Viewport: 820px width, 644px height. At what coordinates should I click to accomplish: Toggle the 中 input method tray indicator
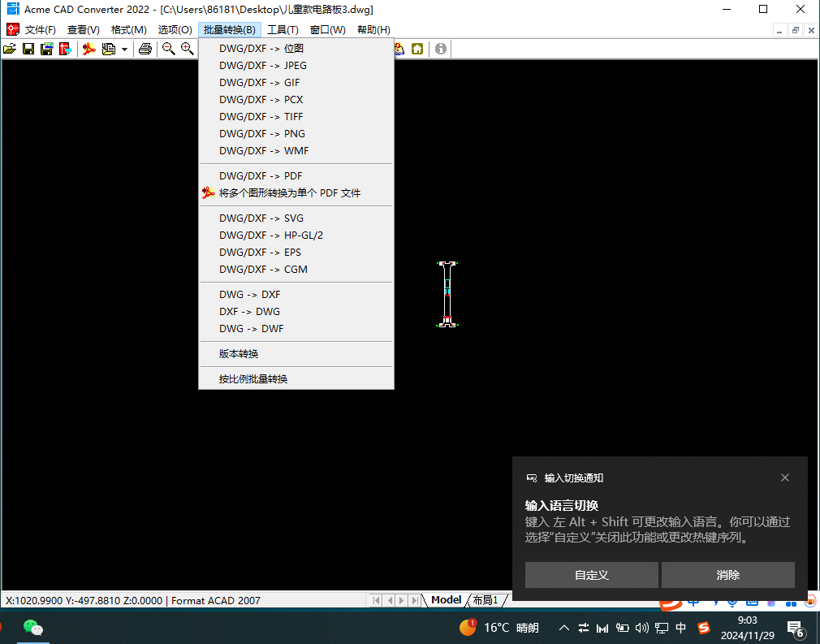coord(681,627)
